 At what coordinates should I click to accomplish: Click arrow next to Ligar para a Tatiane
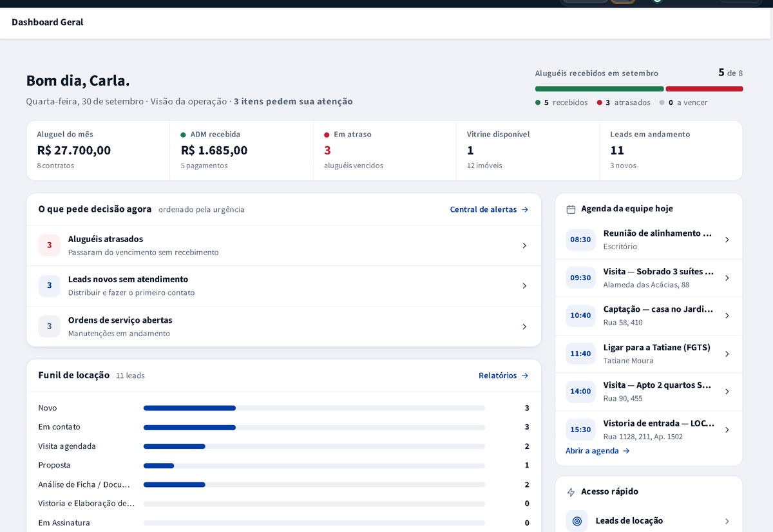[727, 354]
